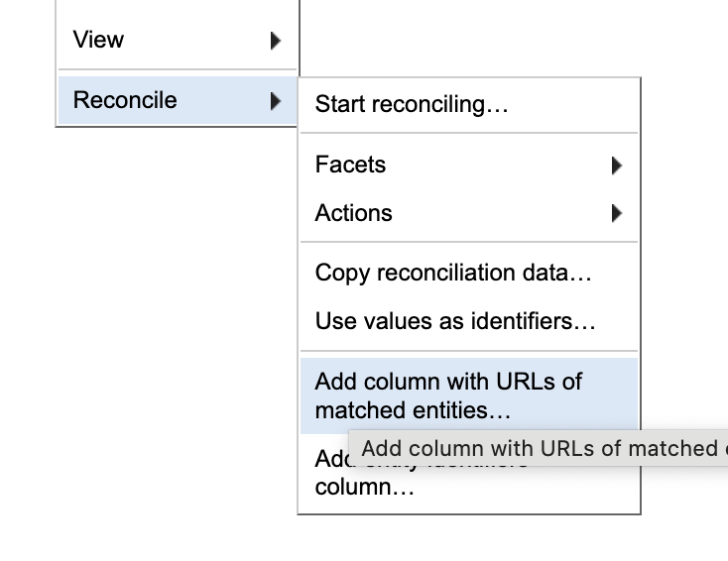Expand the Facets submenu arrow
The image size is (728, 561).
[x=617, y=166]
